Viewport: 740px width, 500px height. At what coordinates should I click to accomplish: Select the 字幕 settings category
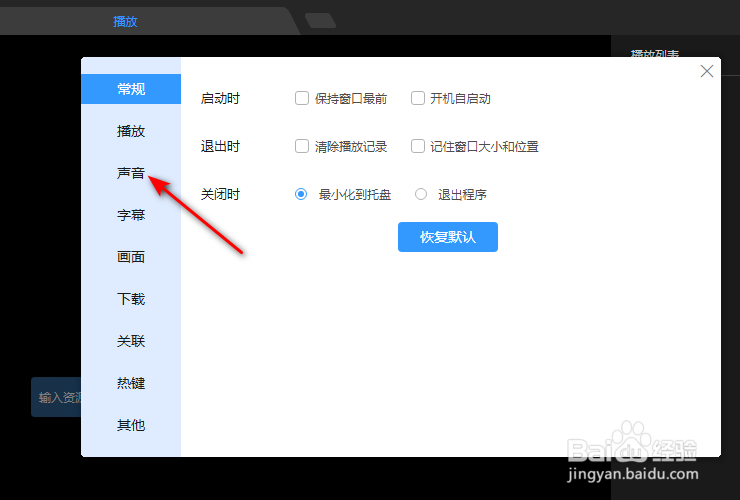[x=131, y=215]
